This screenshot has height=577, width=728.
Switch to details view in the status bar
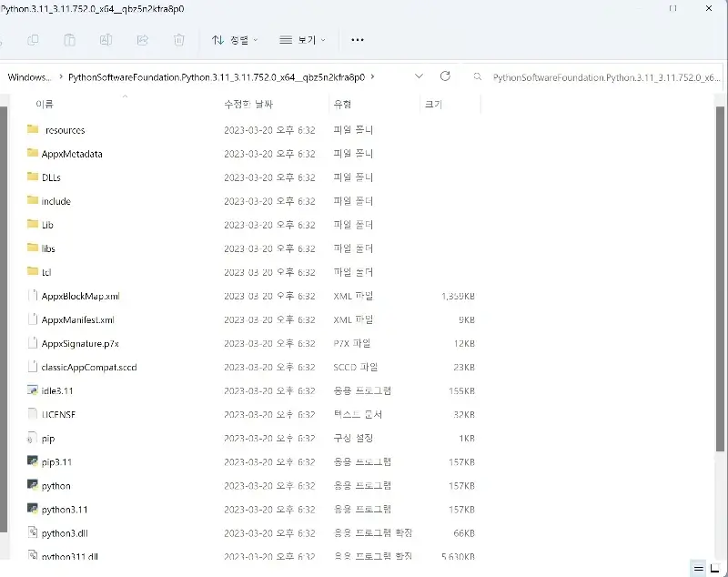[697, 569]
